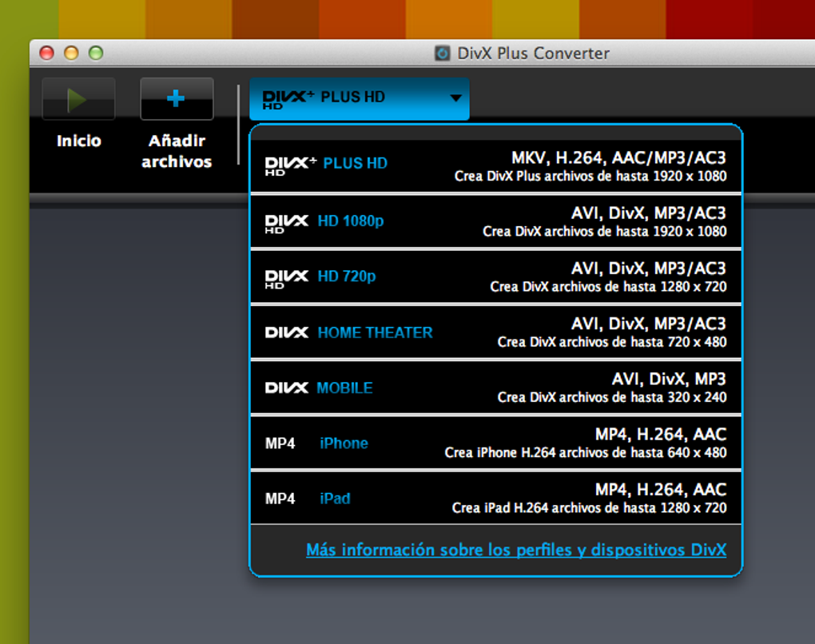Click 'Crea iPhone H.264 archivos de hasta 640 x 480'
Screen dimensions: 815x644
coord(585,453)
